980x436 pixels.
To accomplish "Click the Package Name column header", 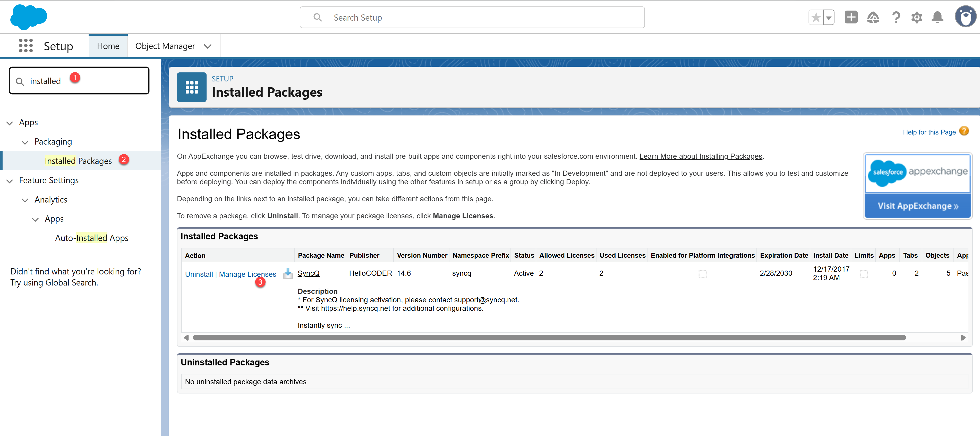I will [x=321, y=255].
